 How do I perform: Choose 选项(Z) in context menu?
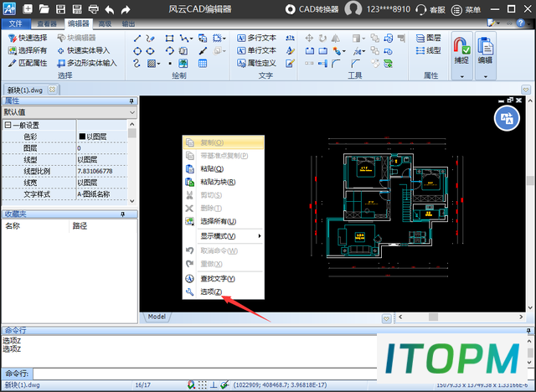(224, 291)
